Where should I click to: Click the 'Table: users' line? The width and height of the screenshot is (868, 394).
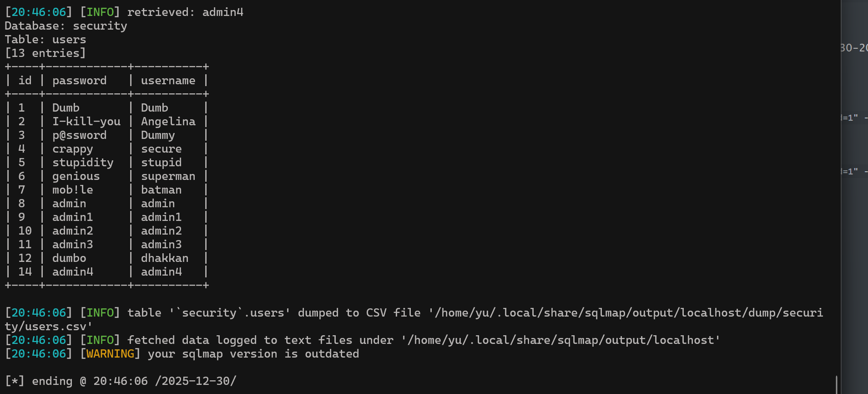pos(45,40)
